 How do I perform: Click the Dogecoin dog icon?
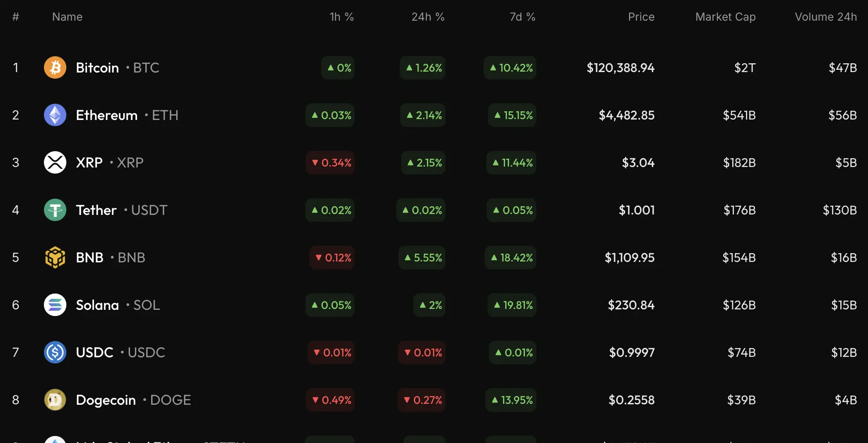tap(55, 400)
